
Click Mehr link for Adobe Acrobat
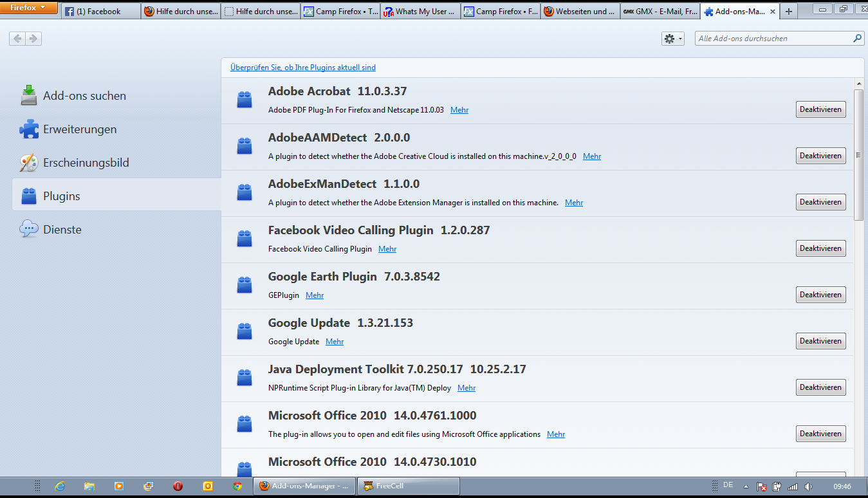click(459, 110)
